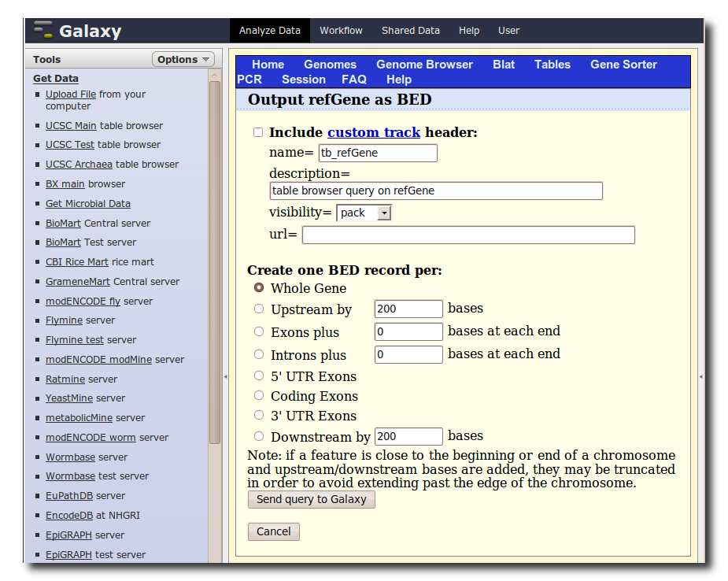Open the GrameneMart Central server
This screenshot has height=581, width=728.
(x=78, y=281)
